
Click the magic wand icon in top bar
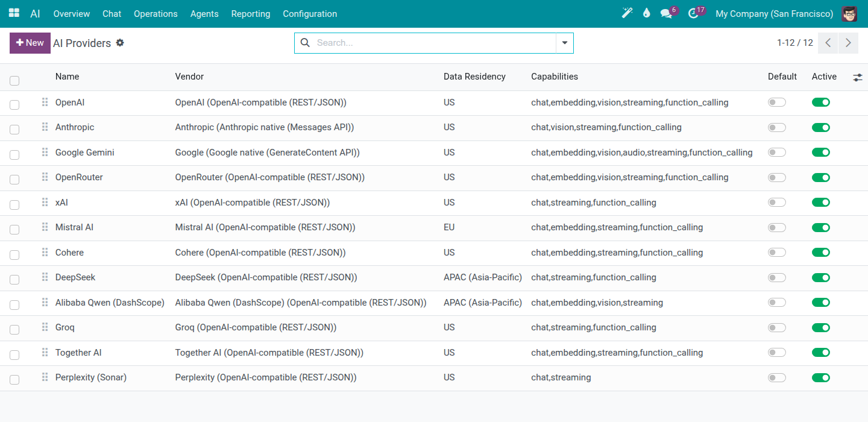[627, 13]
